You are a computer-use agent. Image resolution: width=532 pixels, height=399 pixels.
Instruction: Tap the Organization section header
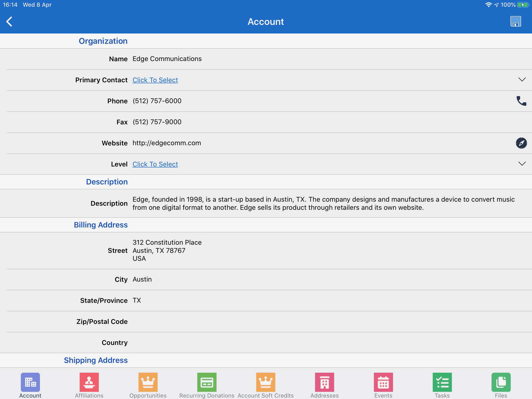(x=103, y=41)
